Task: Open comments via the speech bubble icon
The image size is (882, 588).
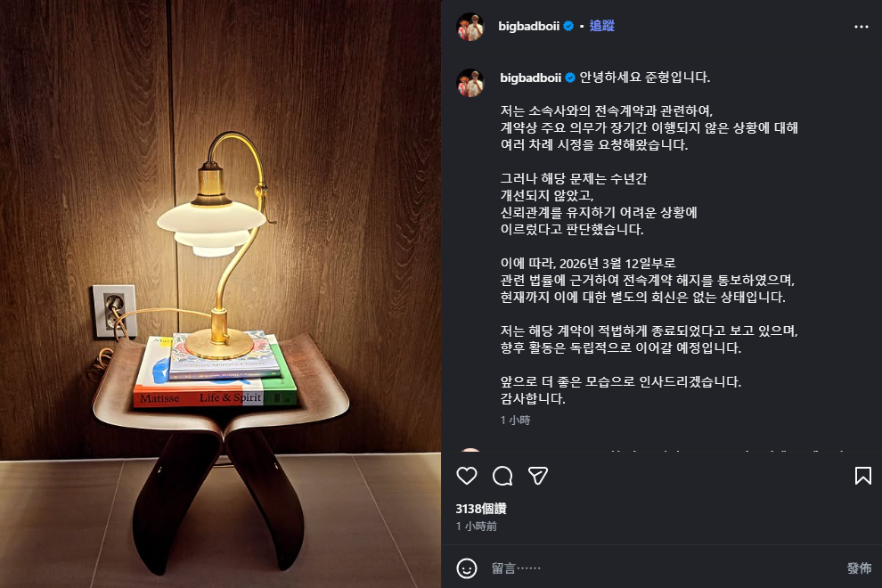Action: [502, 476]
